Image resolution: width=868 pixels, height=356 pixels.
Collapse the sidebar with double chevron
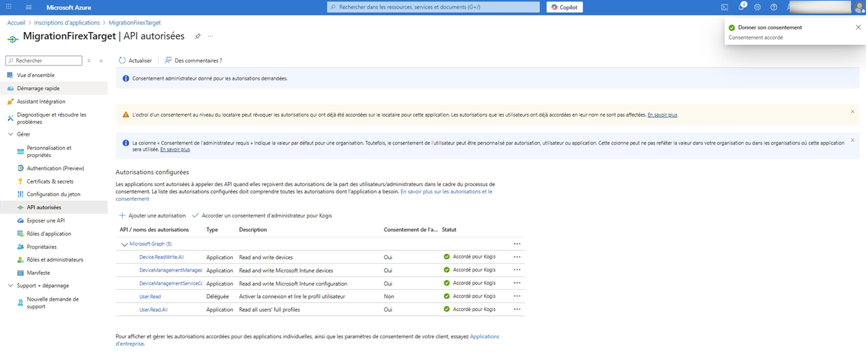[x=101, y=61]
